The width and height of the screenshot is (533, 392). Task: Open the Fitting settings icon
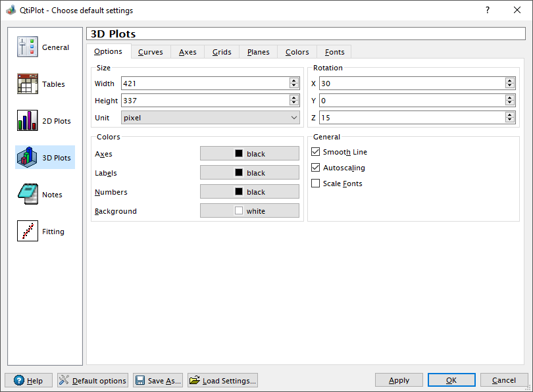click(28, 232)
